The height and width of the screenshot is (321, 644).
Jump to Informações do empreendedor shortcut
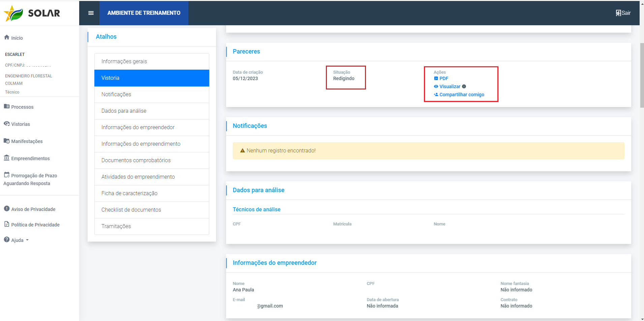[x=152, y=128]
